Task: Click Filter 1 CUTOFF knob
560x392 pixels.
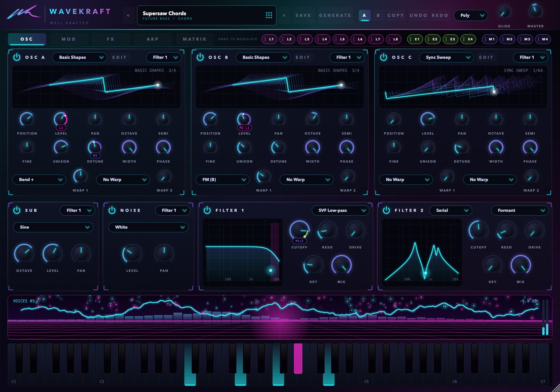Action: [x=299, y=230]
